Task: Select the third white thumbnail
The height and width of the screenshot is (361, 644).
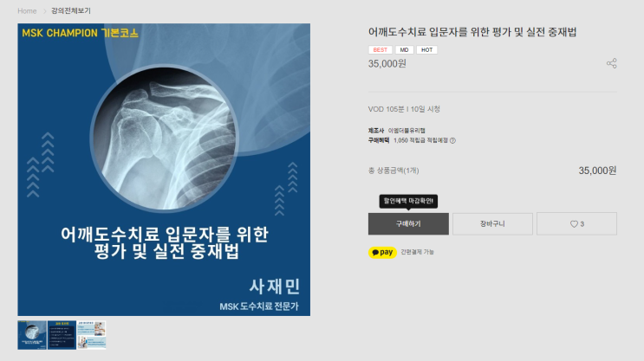Action: [92, 335]
